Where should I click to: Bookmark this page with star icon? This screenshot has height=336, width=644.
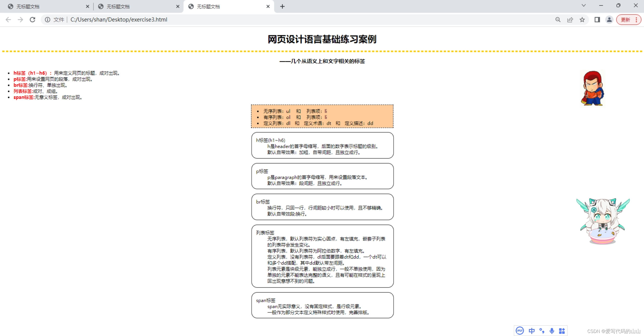(582, 20)
